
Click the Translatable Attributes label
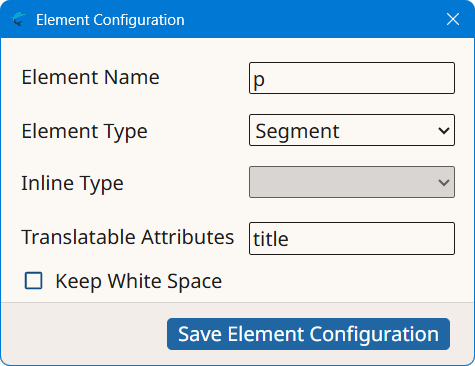click(x=128, y=237)
